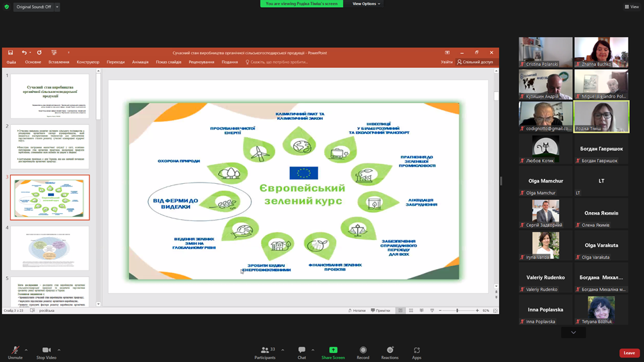Switch to the Основне ribbon tab
The image size is (644, 362).
[33, 62]
